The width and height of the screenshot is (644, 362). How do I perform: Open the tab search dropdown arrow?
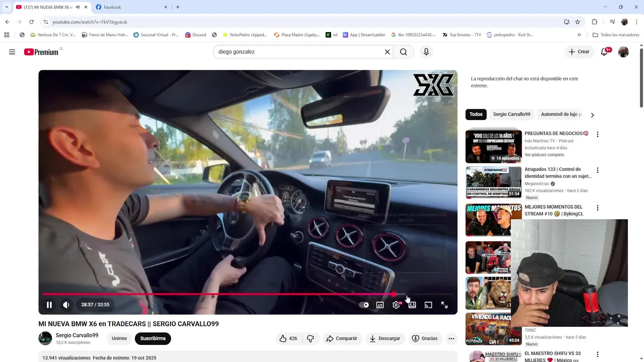(7, 7)
